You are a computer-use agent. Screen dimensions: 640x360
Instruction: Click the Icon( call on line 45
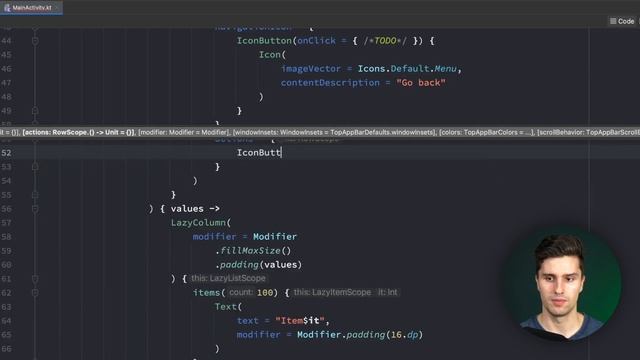pyautogui.click(x=272, y=55)
